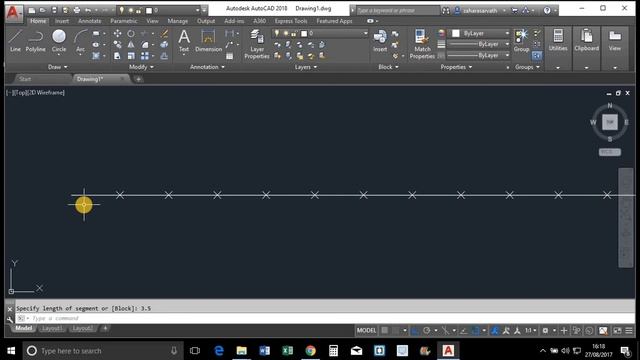Click the command line input field
This screenshot has width=640, height=360.
pos(325,318)
